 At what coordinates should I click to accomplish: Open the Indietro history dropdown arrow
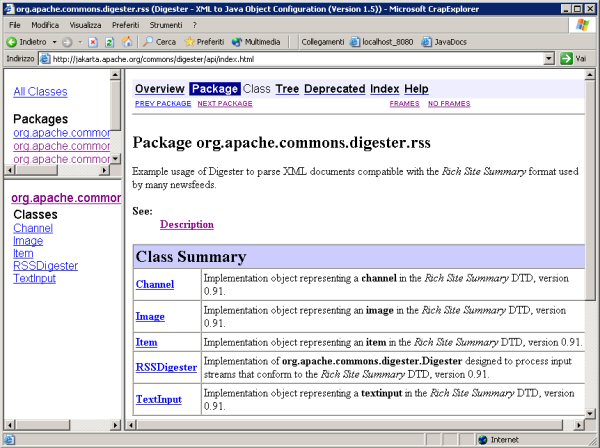pos(54,42)
